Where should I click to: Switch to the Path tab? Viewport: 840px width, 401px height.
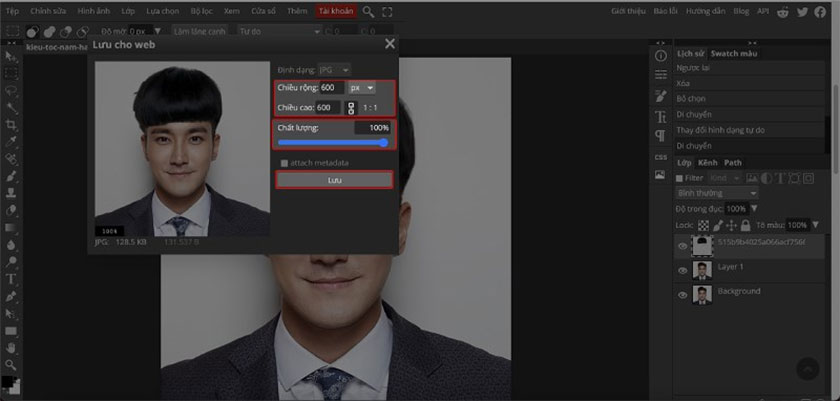click(733, 163)
